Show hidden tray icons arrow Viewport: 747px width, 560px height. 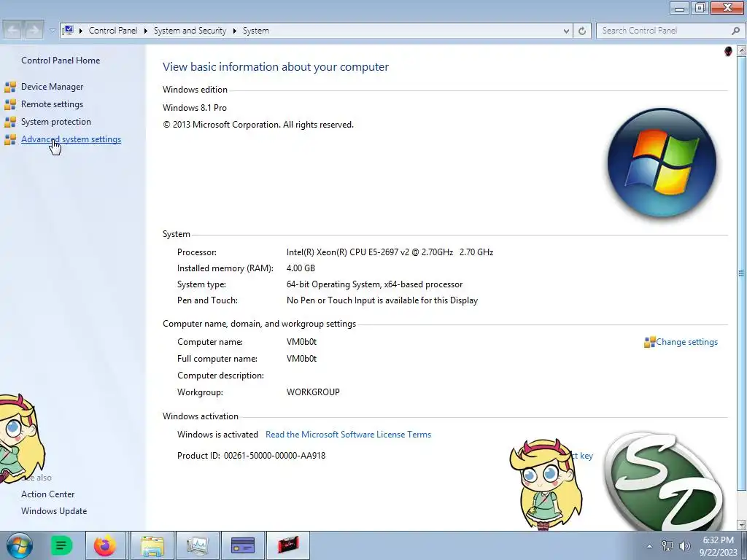649,546
